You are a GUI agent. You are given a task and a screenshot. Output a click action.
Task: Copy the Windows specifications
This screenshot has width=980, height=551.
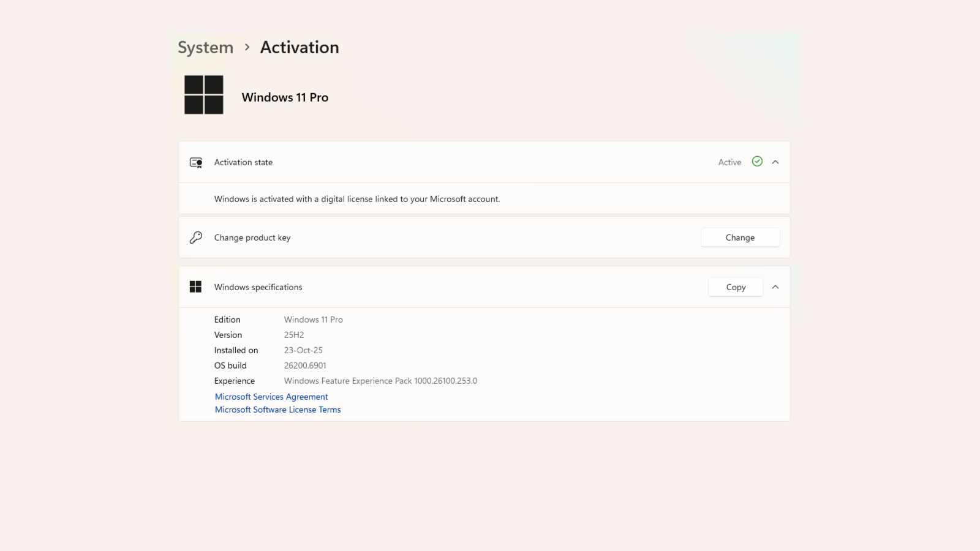(736, 287)
